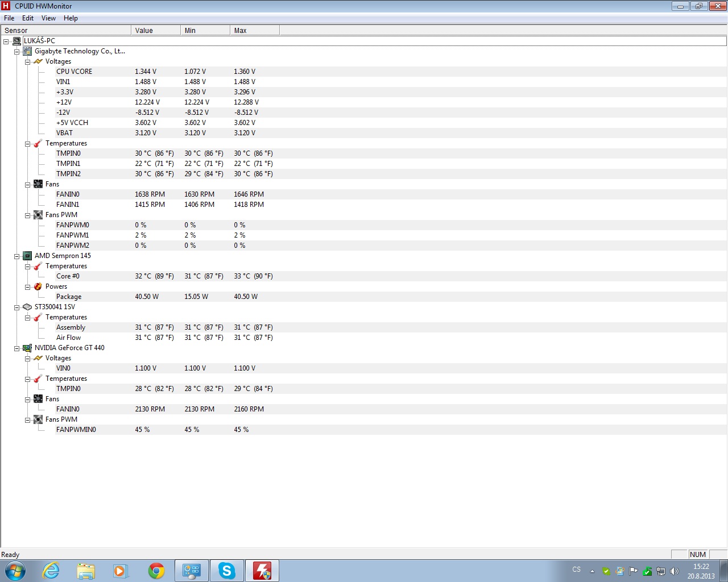This screenshot has height=582, width=728.
Task: Launch Google Chrome from the taskbar
Action: (x=156, y=571)
